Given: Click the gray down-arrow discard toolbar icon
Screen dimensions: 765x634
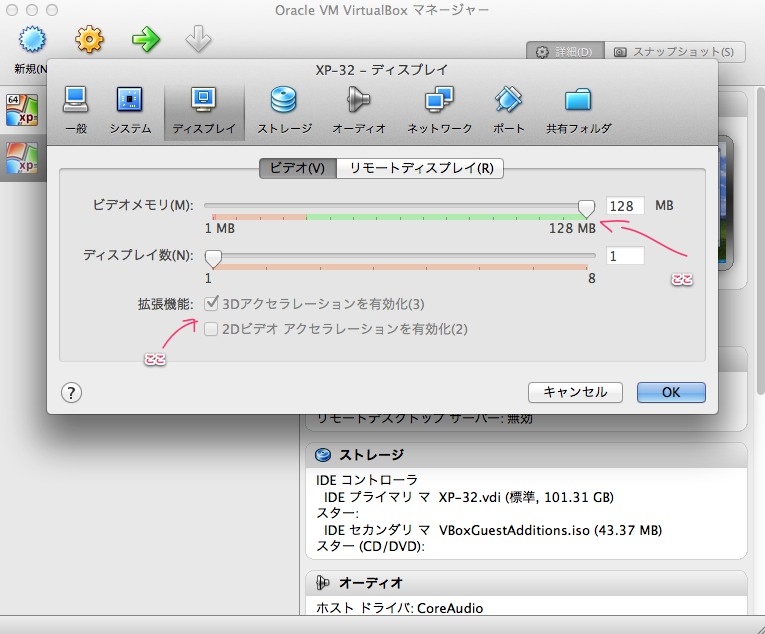Looking at the screenshot, I should coord(198,40).
